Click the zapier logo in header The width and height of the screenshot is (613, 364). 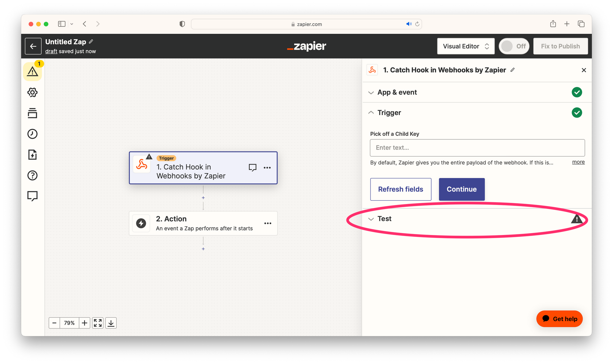(306, 46)
